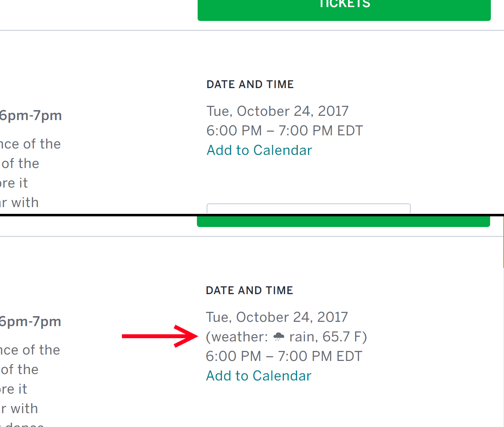Click the red arrow pointing at weather
This screenshot has width=504, height=427.
159,336
